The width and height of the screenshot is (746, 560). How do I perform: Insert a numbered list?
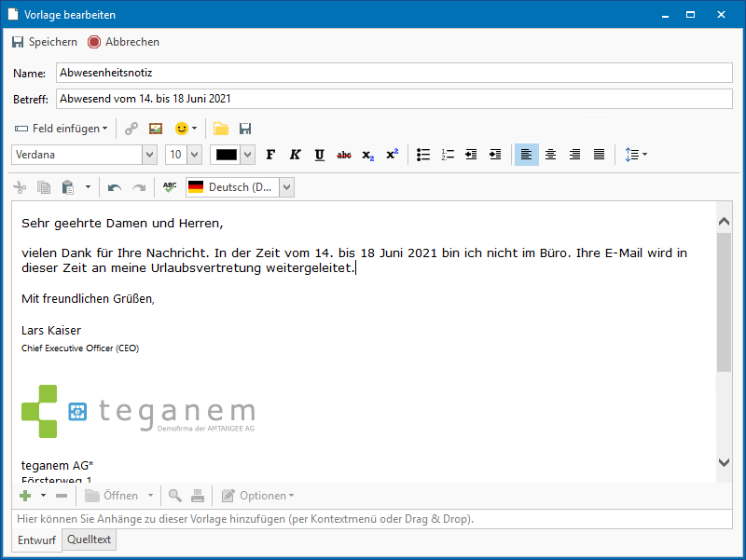click(448, 155)
